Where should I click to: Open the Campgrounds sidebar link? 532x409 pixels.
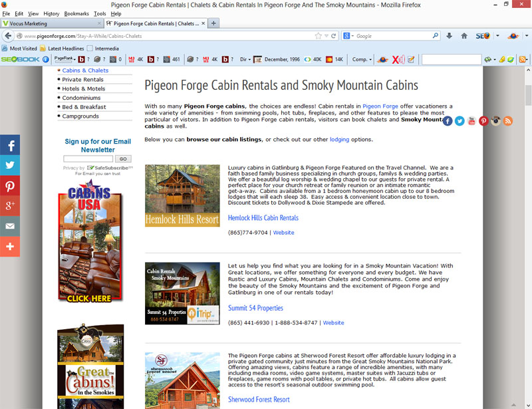click(x=80, y=116)
